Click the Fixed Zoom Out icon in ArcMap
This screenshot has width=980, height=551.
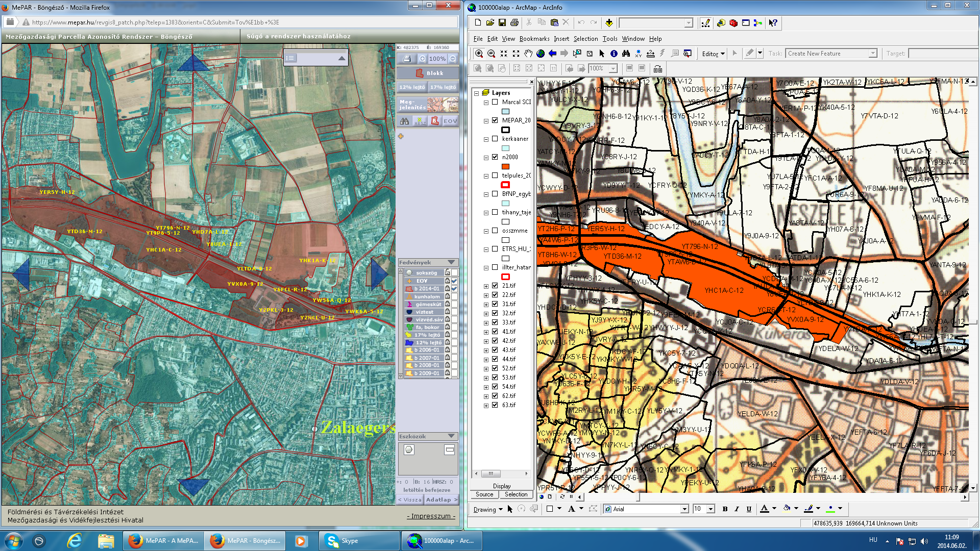point(516,54)
